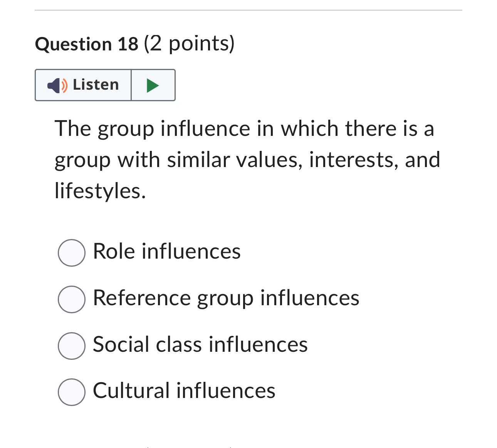Click the Listen button
497x448 pixels.
point(83,85)
